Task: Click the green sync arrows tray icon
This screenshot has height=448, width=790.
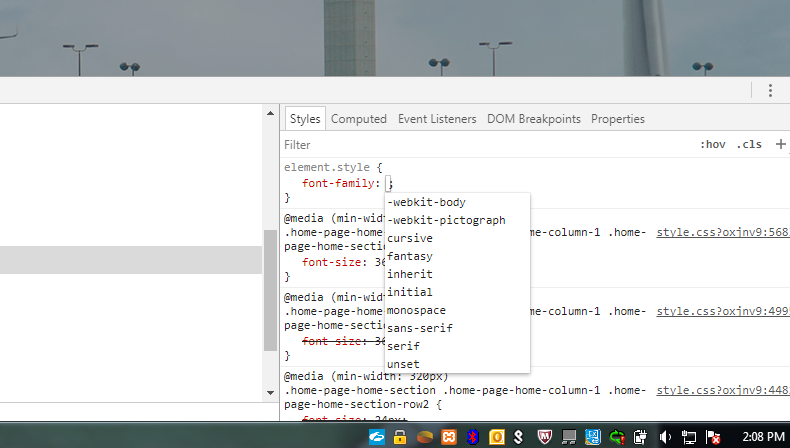Action: pos(617,437)
